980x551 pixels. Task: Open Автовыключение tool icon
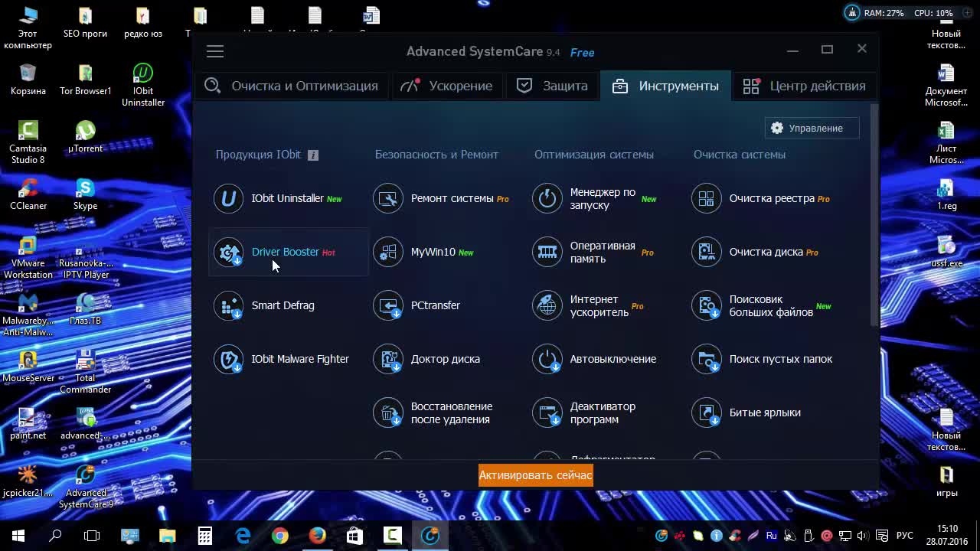tap(547, 359)
